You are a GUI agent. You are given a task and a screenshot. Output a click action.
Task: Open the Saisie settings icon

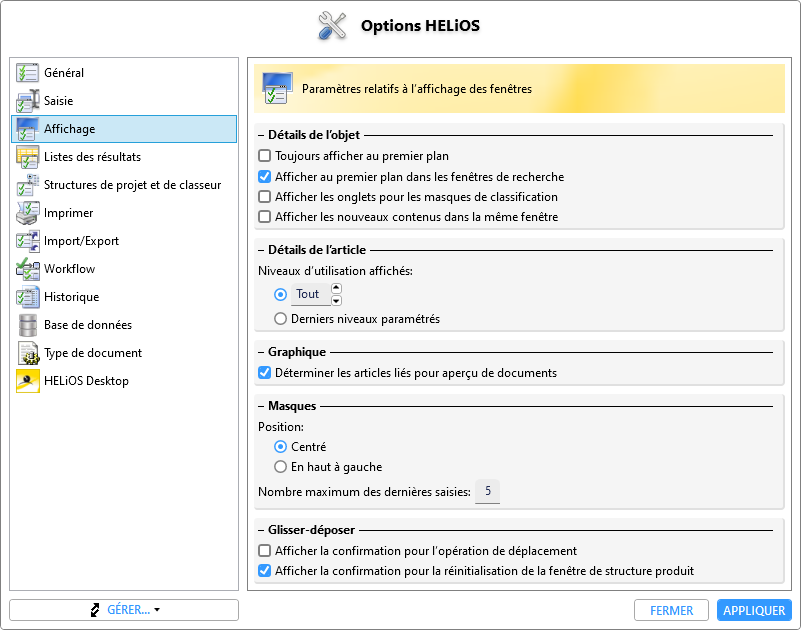27,101
